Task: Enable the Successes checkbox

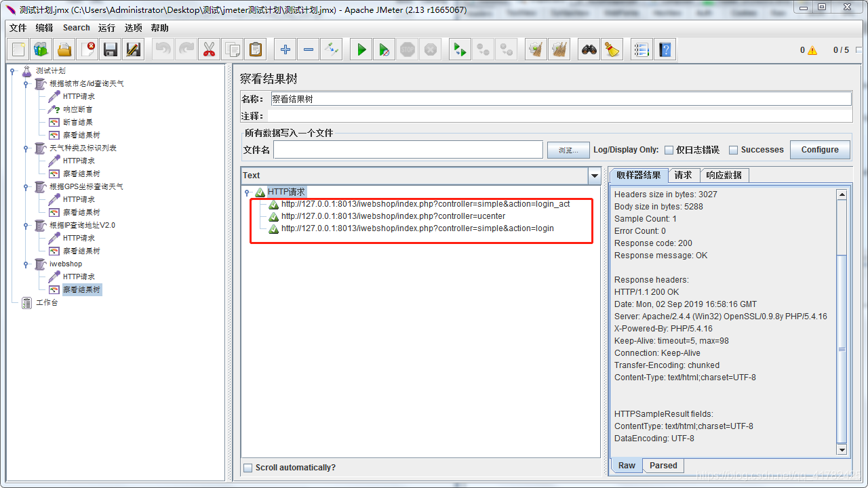Action: coord(734,150)
